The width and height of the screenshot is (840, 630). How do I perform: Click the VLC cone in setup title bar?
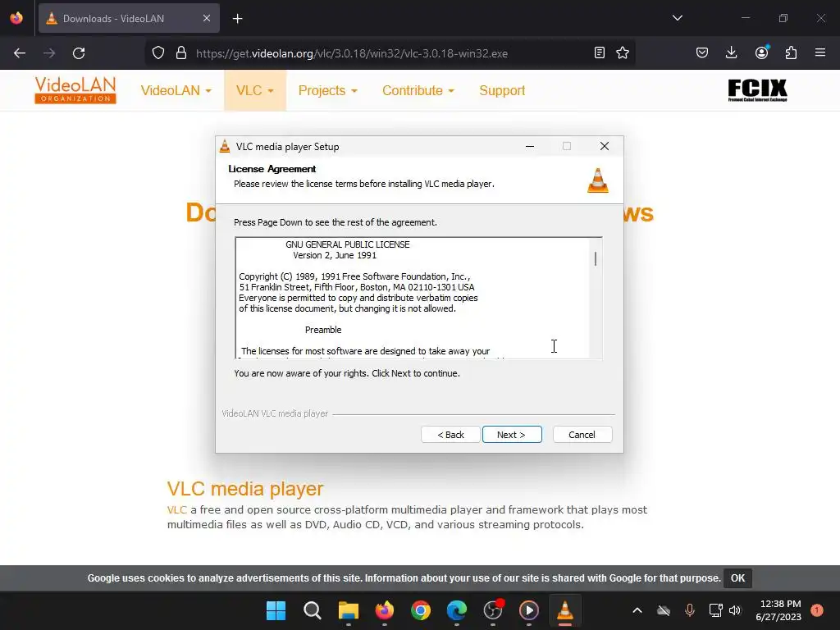click(225, 146)
